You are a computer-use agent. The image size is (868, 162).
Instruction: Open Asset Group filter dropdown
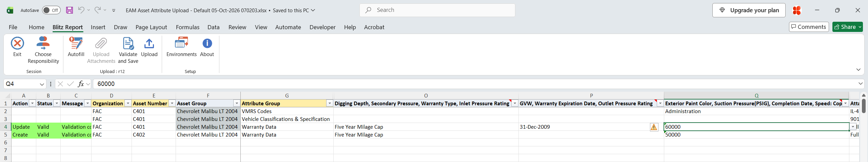tap(237, 104)
